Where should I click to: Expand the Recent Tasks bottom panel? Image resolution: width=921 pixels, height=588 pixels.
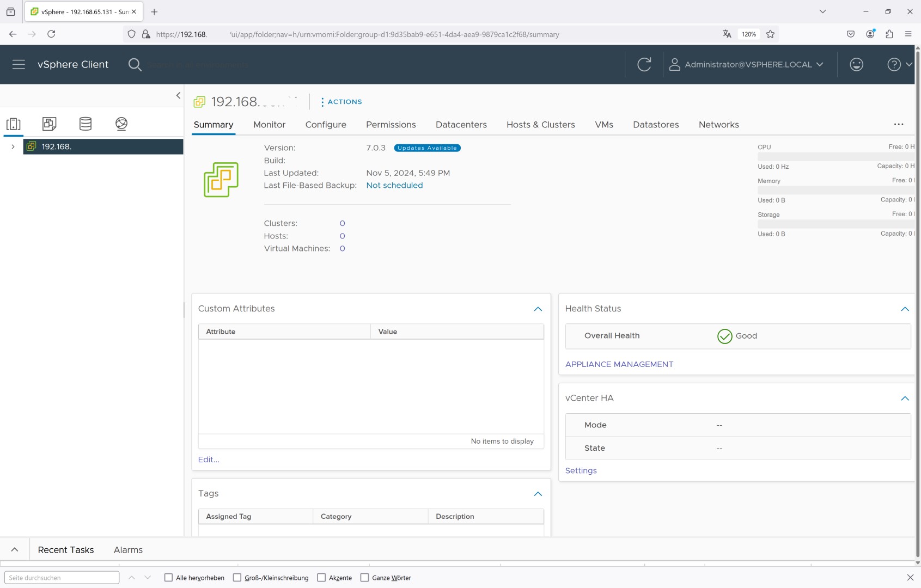[15, 549]
